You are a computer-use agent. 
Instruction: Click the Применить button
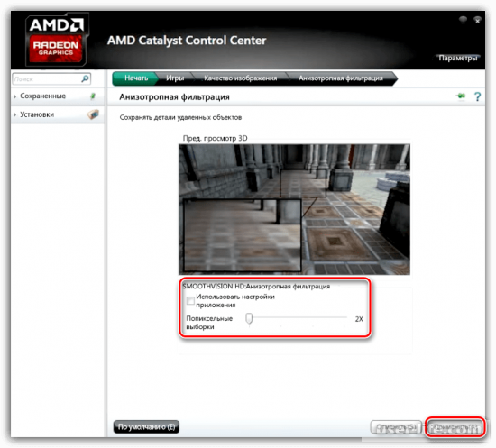pyautogui.click(x=455, y=427)
